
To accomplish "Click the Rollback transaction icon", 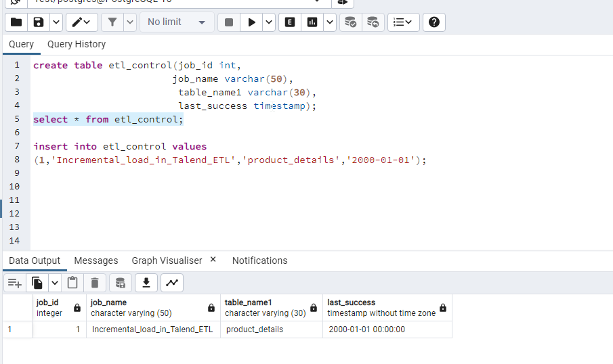I will click(x=373, y=22).
